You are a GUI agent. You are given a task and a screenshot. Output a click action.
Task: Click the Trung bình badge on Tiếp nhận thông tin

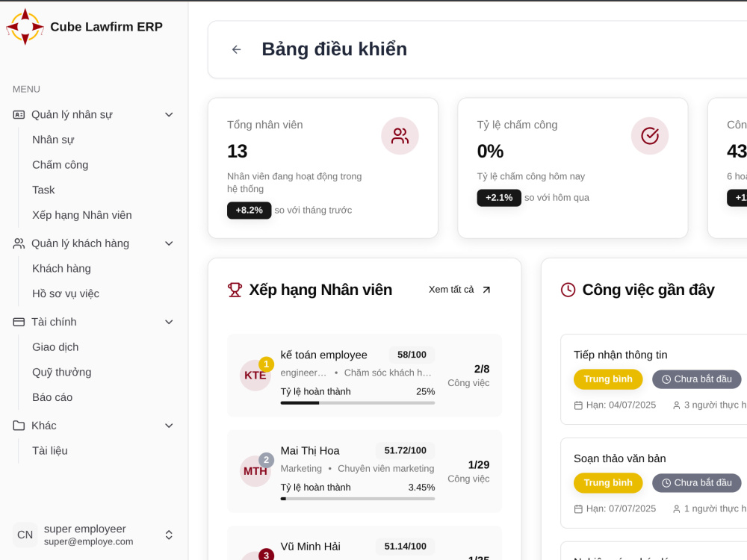(x=608, y=379)
